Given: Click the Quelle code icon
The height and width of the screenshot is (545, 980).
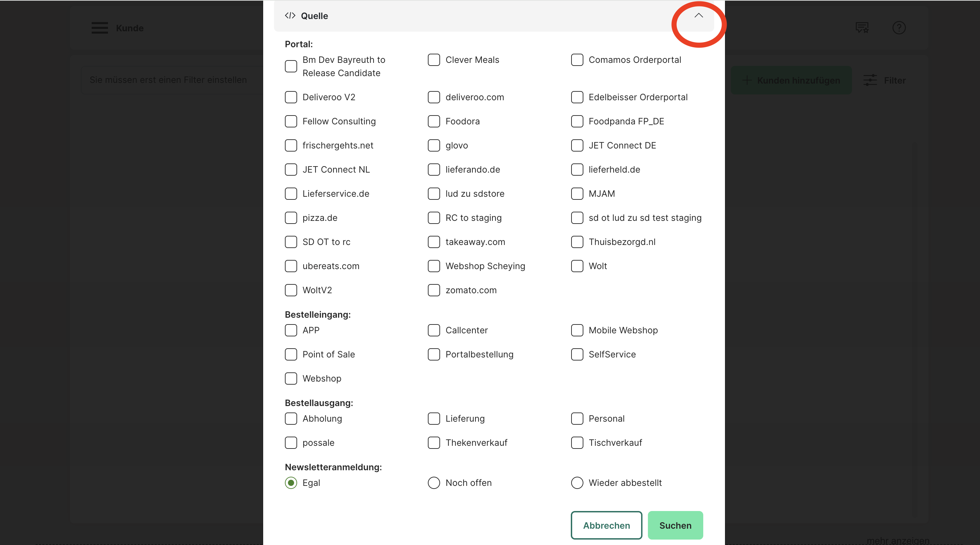Looking at the screenshot, I should pos(290,16).
